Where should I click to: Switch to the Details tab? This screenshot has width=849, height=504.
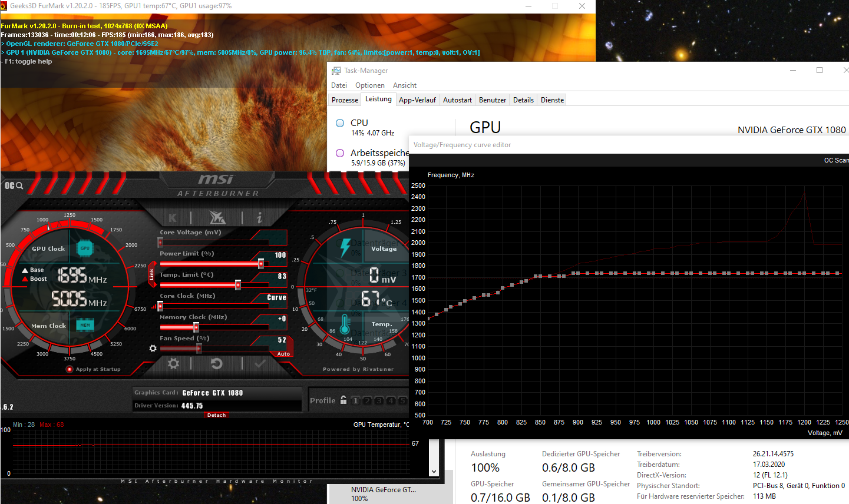[523, 100]
